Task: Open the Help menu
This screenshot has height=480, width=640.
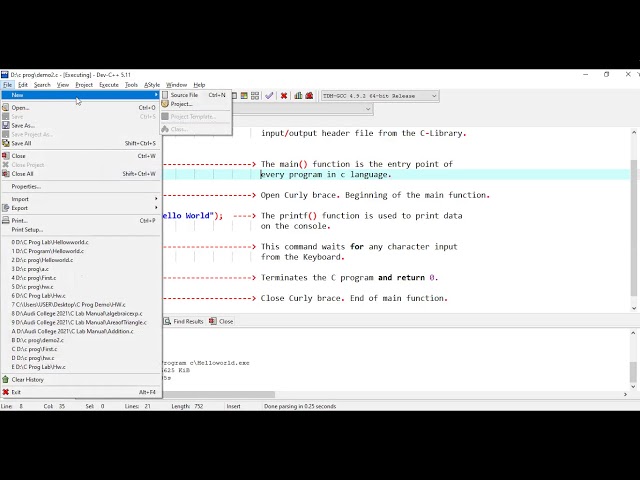Action: tap(199, 85)
